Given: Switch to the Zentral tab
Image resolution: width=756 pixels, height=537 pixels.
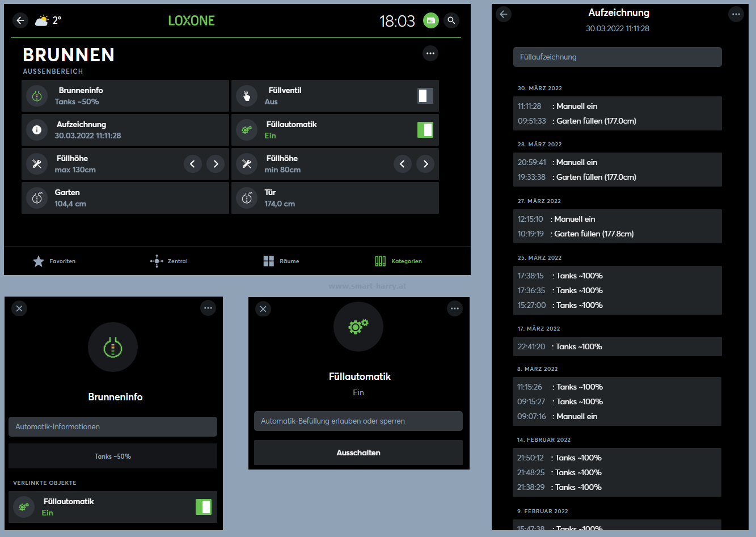Looking at the screenshot, I should (x=169, y=261).
